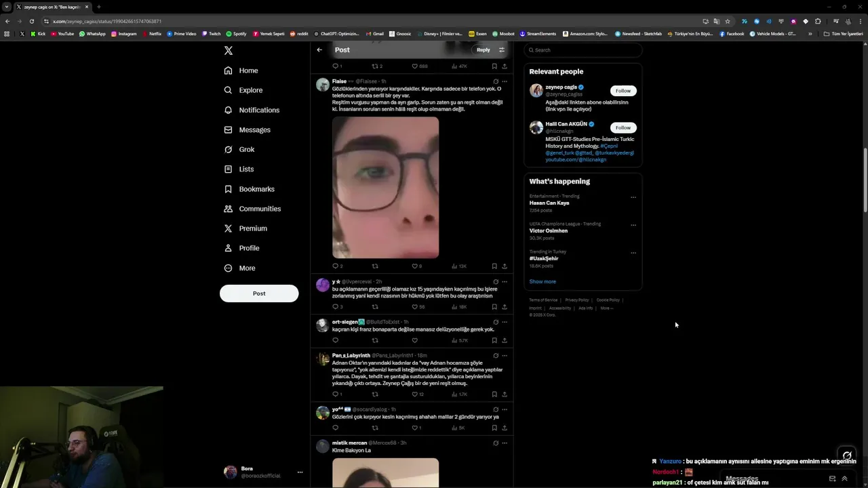Click the Search field on X
Viewport: 868px width, 488px height.
[x=583, y=50]
